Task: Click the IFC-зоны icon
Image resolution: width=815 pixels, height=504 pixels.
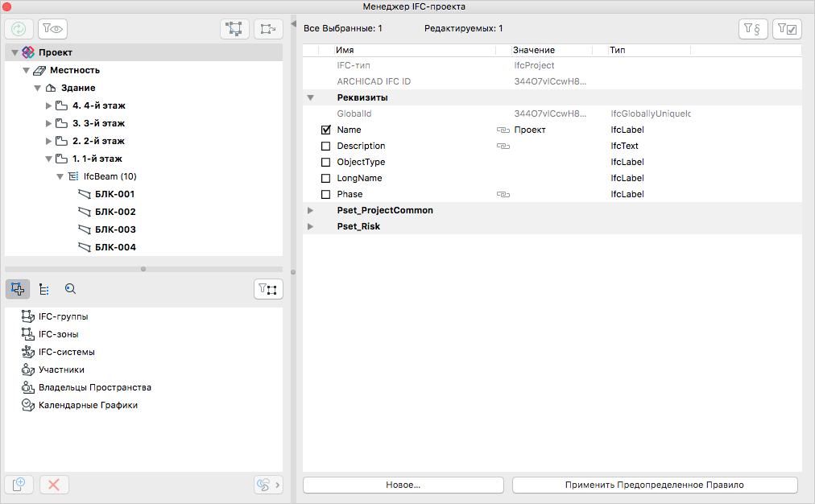Action: pos(27,334)
